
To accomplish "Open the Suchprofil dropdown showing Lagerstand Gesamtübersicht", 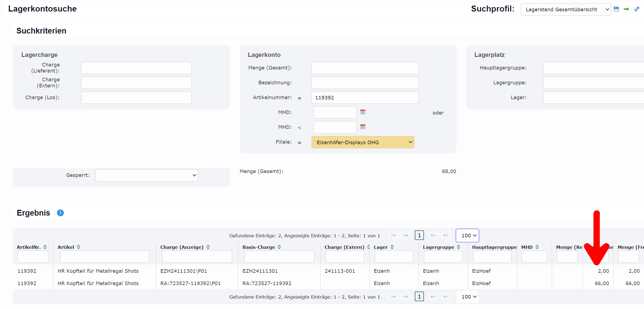I will (566, 10).
